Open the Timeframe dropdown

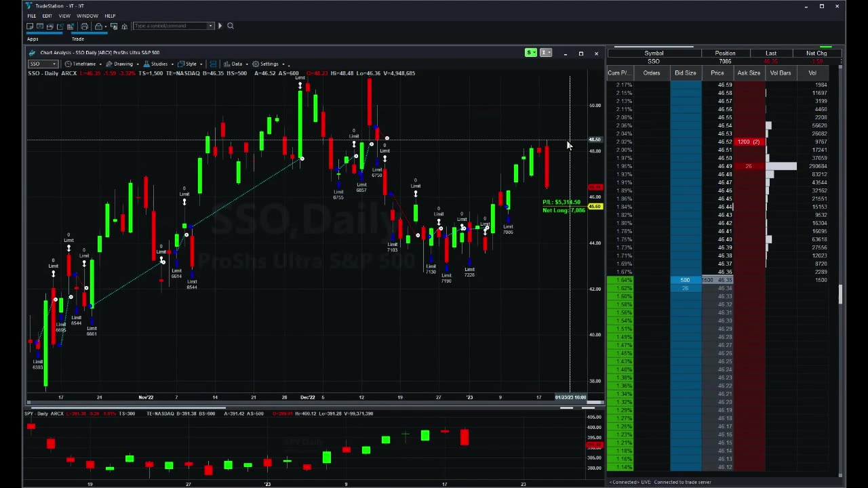[83, 64]
